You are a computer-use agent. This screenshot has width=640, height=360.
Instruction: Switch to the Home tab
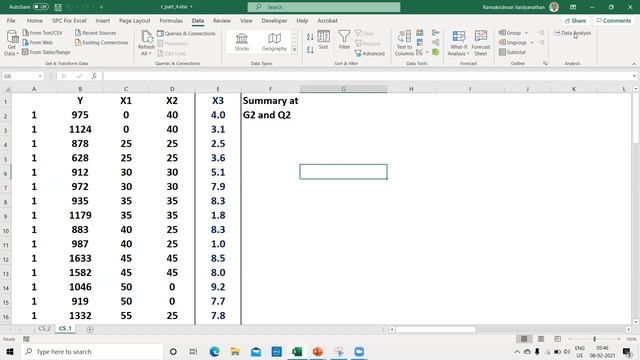pyautogui.click(x=35, y=20)
